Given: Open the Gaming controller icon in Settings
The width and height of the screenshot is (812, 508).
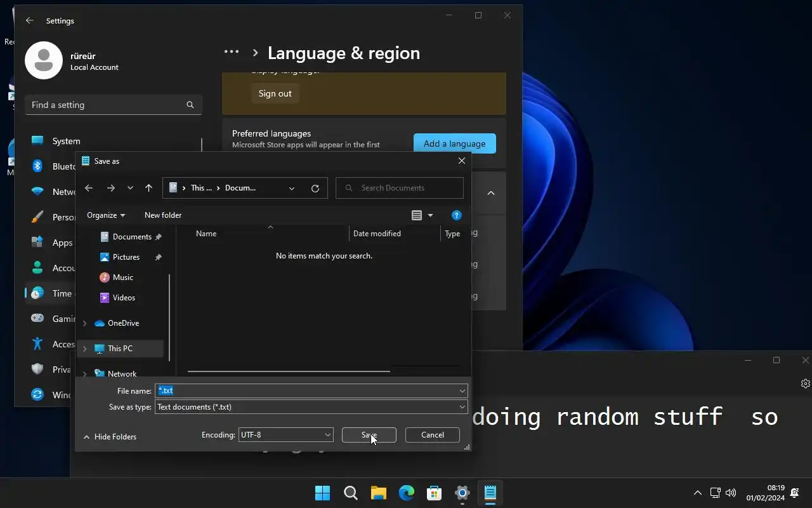Looking at the screenshot, I should coord(37,319).
